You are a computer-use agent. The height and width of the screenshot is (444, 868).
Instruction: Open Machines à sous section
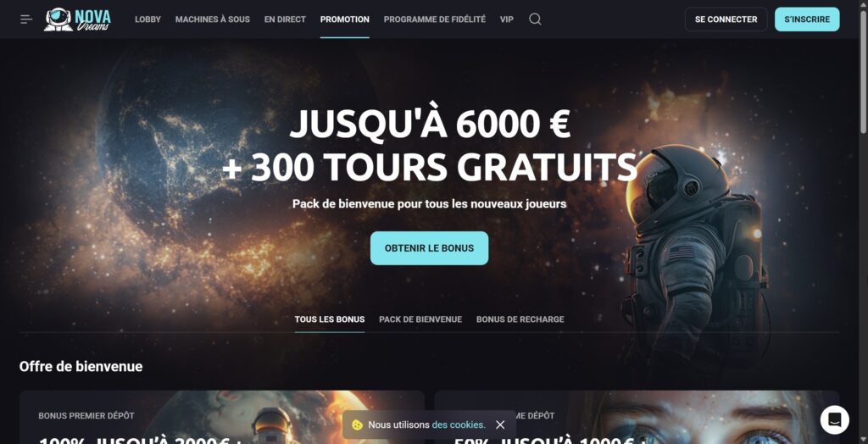pyautogui.click(x=213, y=19)
